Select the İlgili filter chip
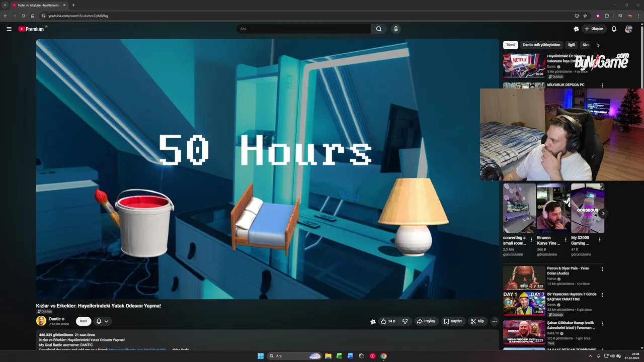The image size is (644, 362). [x=571, y=45]
